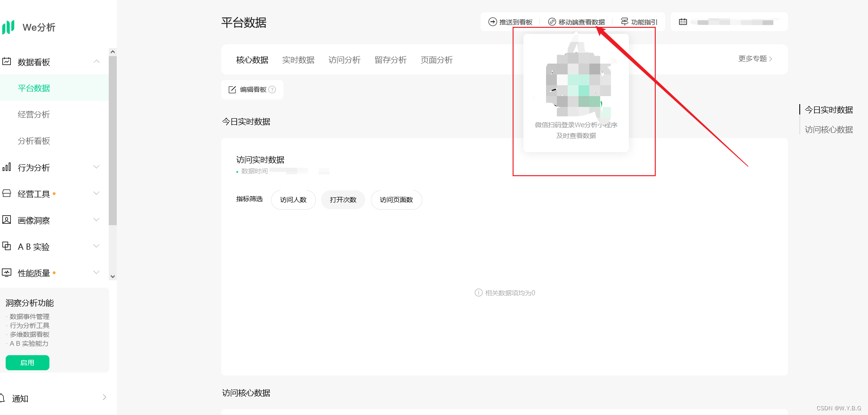Click the info icon beside 相关数据项均为0
The width and height of the screenshot is (868, 415).
coord(479,293)
